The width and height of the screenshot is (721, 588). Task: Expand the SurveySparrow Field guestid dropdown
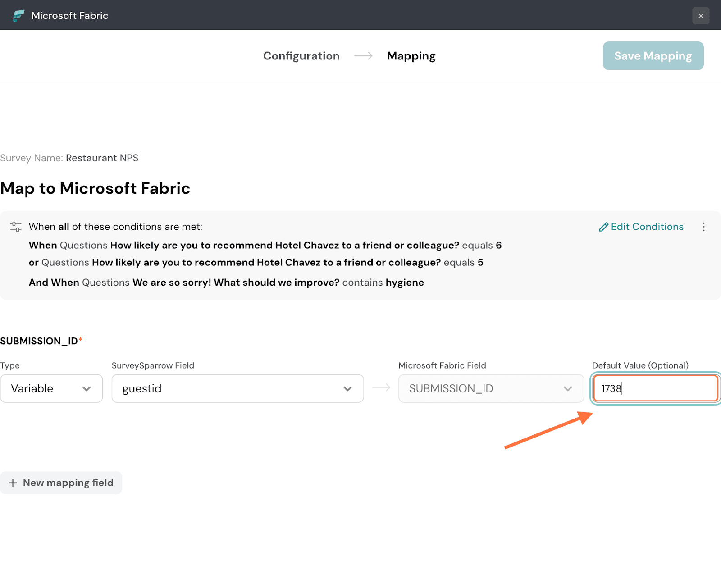pyautogui.click(x=237, y=388)
